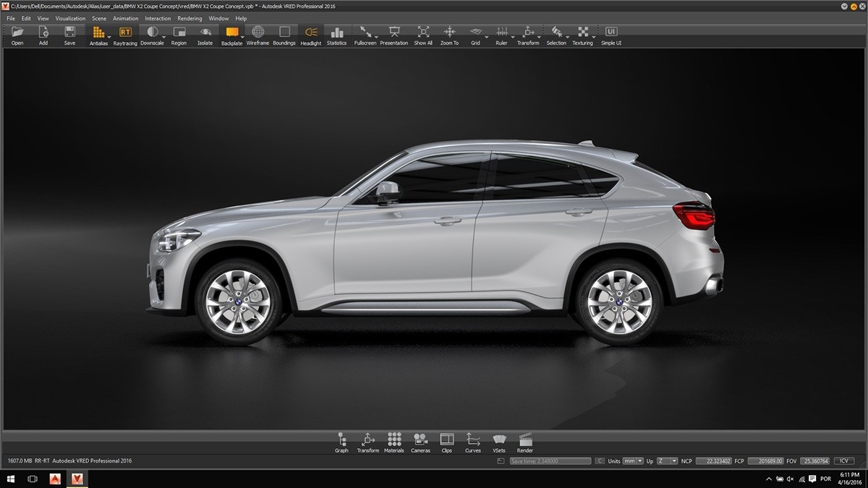Click the Isolate toolbar icon

click(205, 33)
